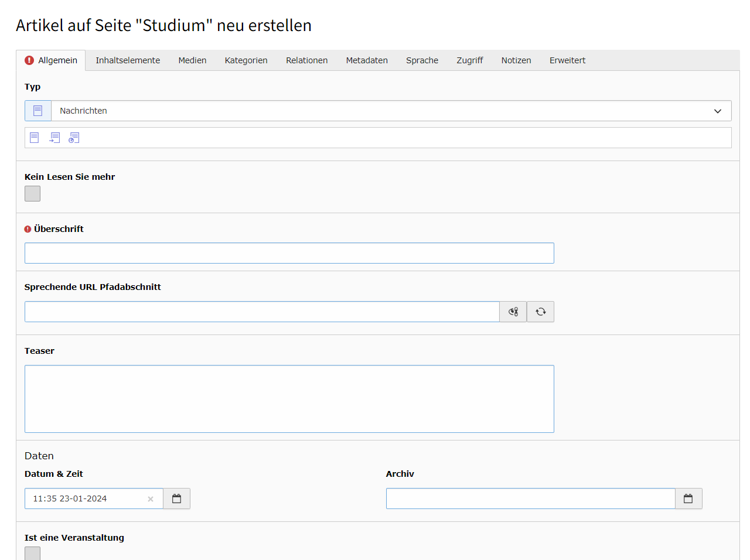Image resolution: width=750 pixels, height=560 pixels.
Task: Click the Archiv date input field
Action: (531, 498)
